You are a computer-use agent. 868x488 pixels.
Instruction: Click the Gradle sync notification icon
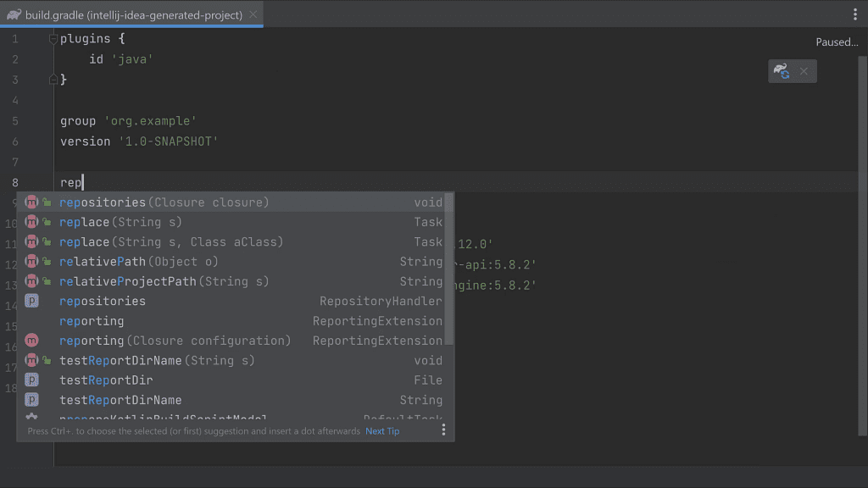(781, 71)
